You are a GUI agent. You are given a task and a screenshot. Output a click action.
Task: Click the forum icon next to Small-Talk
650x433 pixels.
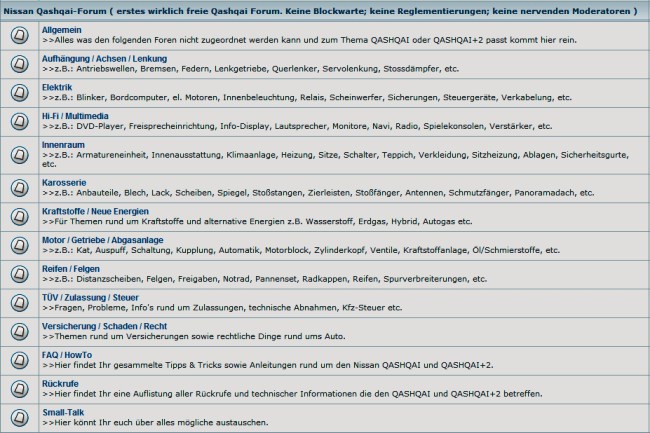click(19, 417)
